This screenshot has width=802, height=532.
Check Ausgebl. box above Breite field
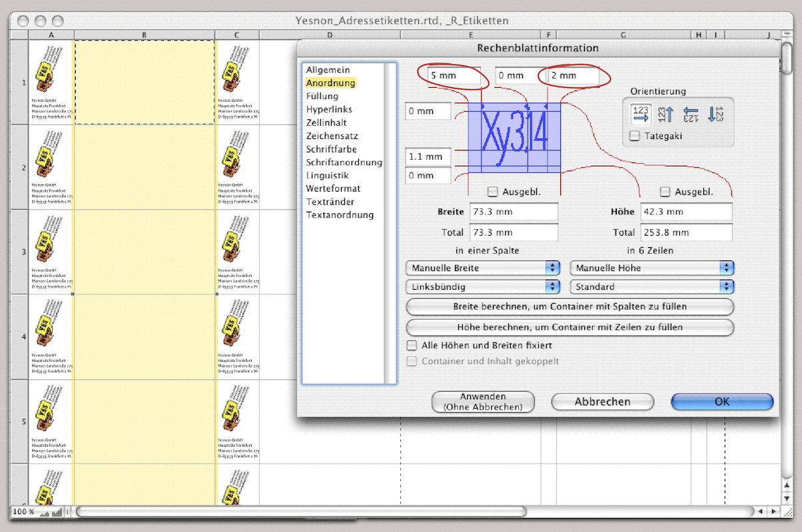pyautogui.click(x=493, y=192)
